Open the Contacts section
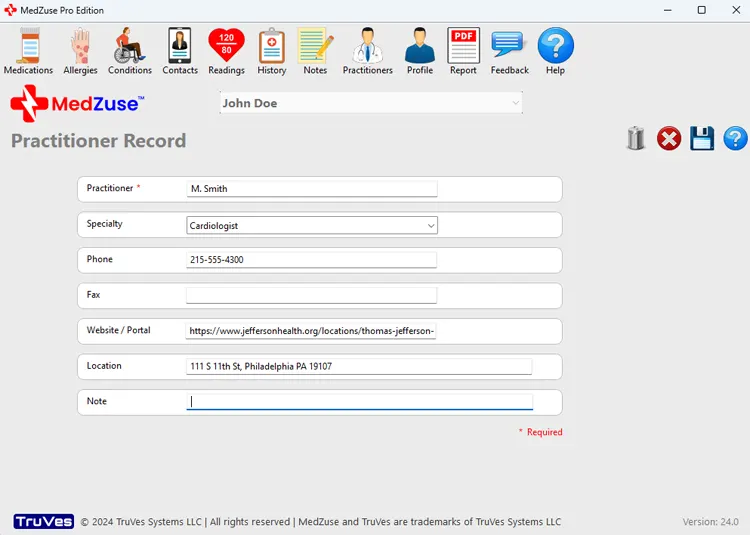750x535 pixels. click(180, 51)
